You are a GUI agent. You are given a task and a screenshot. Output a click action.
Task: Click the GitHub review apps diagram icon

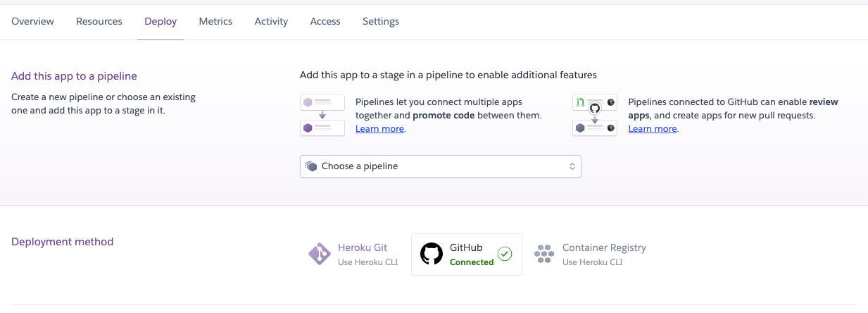click(595, 115)
